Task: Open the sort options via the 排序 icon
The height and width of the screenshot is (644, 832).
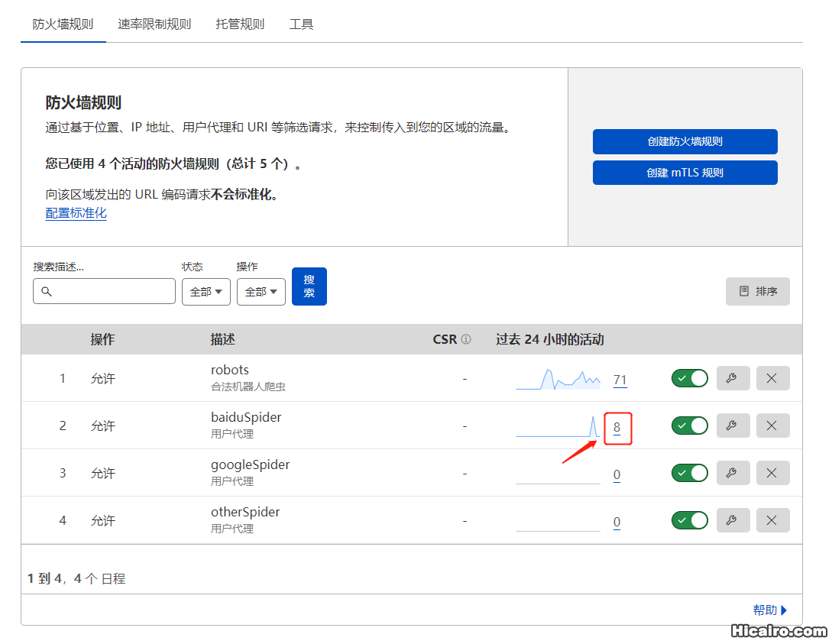Action: [x=757, y=291]
